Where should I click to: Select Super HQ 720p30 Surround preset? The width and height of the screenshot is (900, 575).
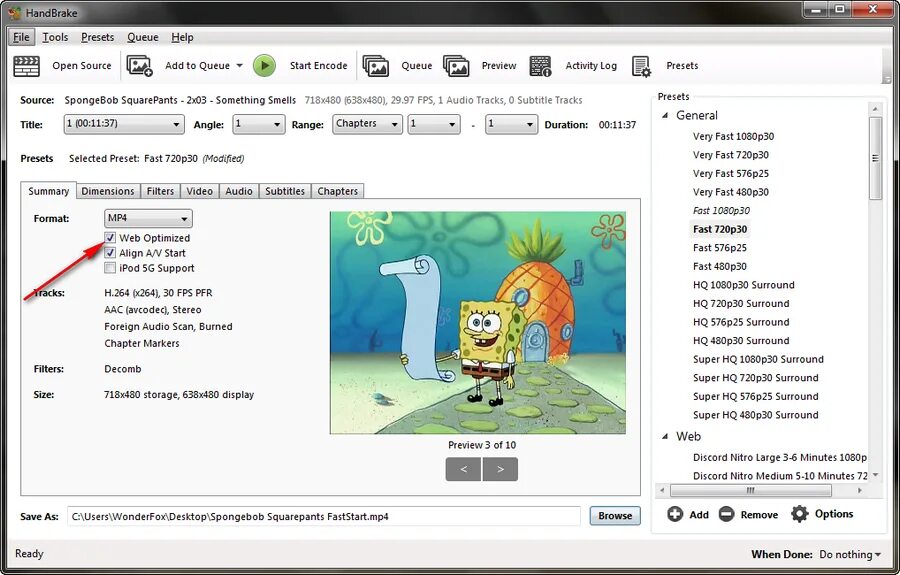[x=755, y=378]
